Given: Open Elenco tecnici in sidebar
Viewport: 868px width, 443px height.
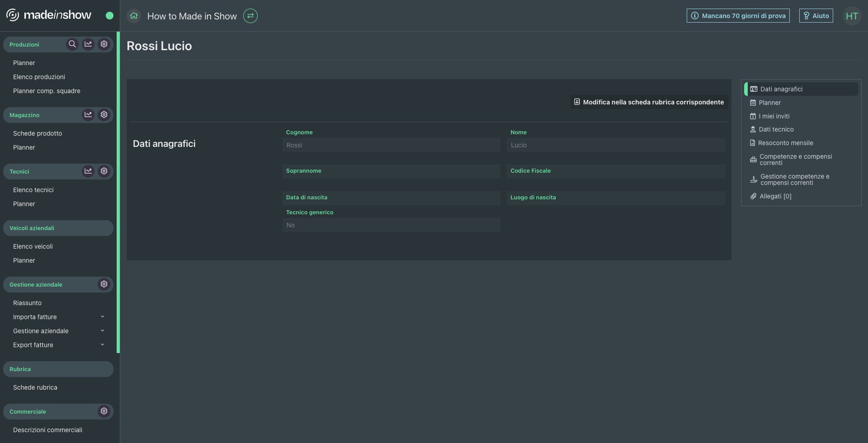Looking at the screenshot, I should point(33,190).
